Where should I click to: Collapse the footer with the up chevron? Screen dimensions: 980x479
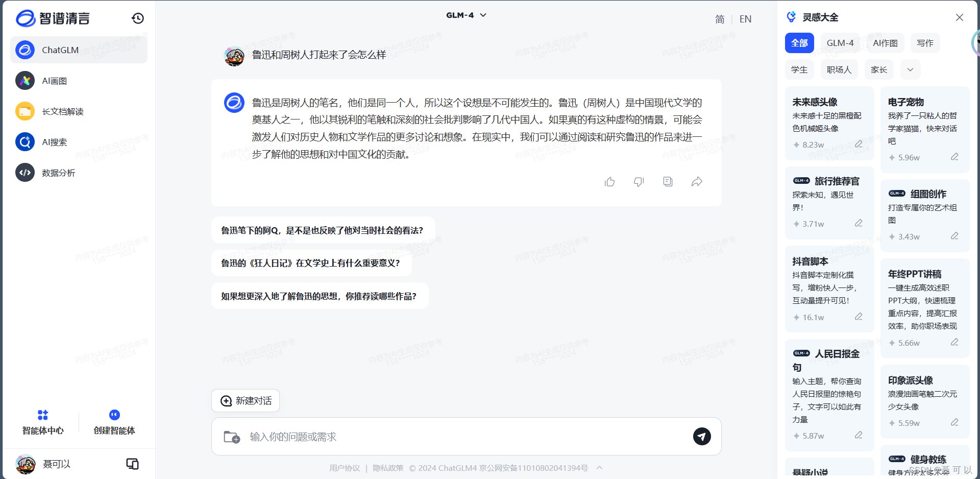pyautogui.click(x=600, y=468)
